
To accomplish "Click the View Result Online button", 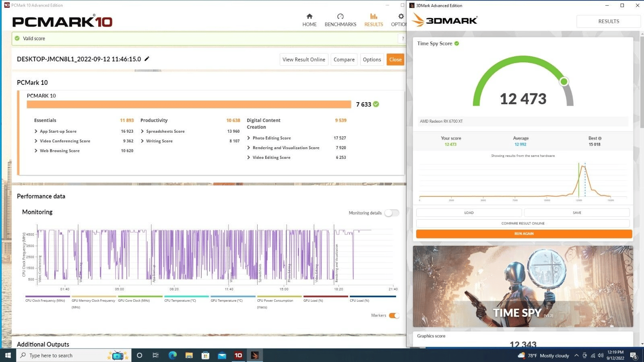I will (x=304, y=60).
